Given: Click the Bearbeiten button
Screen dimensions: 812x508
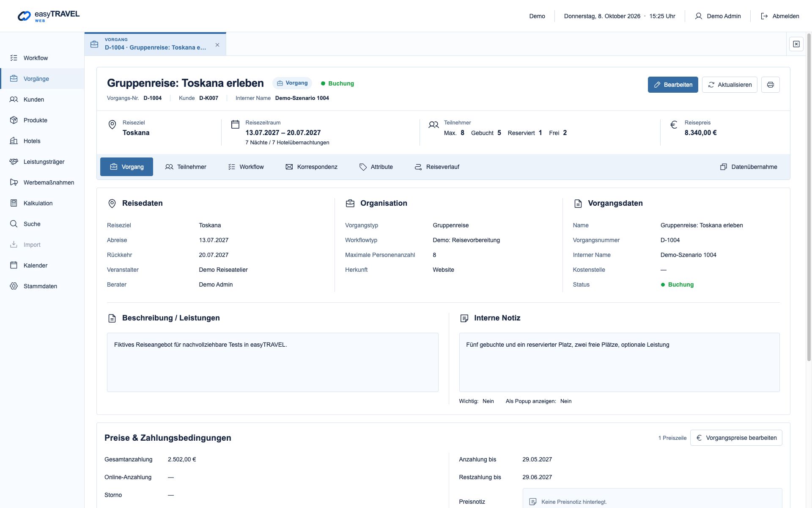Looking at the screenshot, I should [673, 85].
